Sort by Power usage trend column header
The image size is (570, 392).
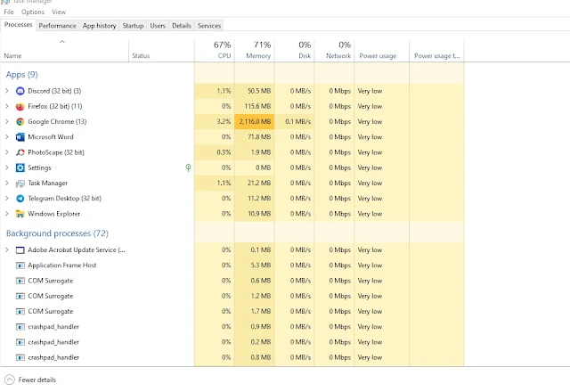tap(436, 50)
